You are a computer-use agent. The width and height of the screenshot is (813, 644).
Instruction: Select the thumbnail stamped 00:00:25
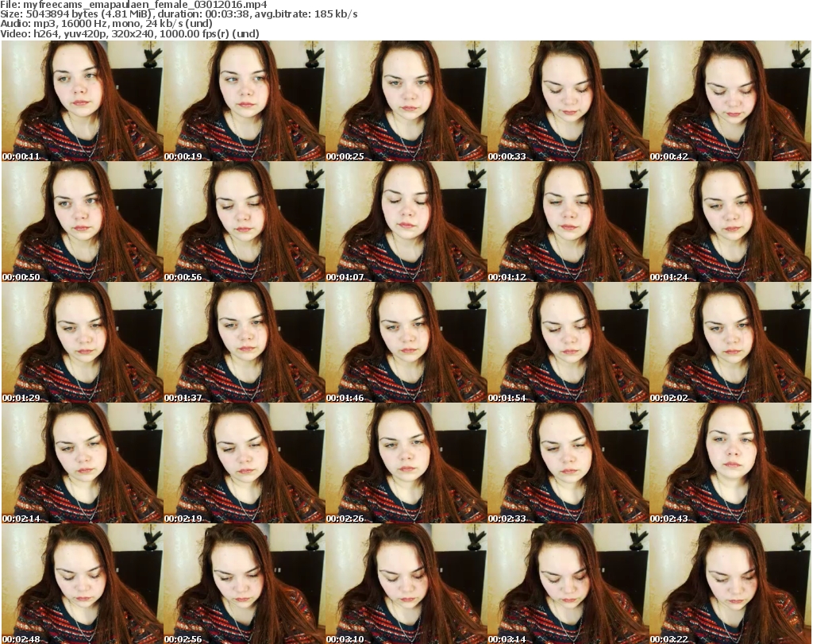[x=406, y=101]
